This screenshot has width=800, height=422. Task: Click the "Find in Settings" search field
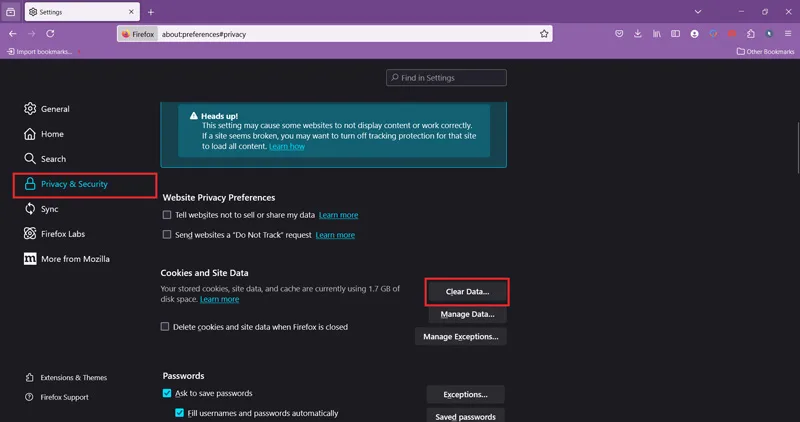(446, 78)
